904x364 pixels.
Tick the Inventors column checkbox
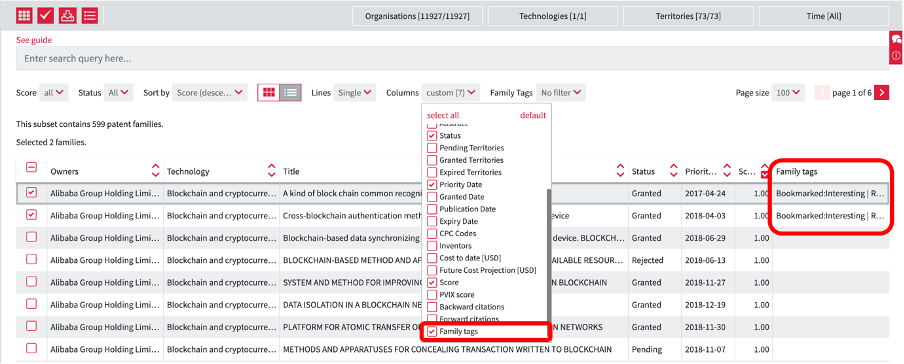pyautogui.click(x=431, y=246)
